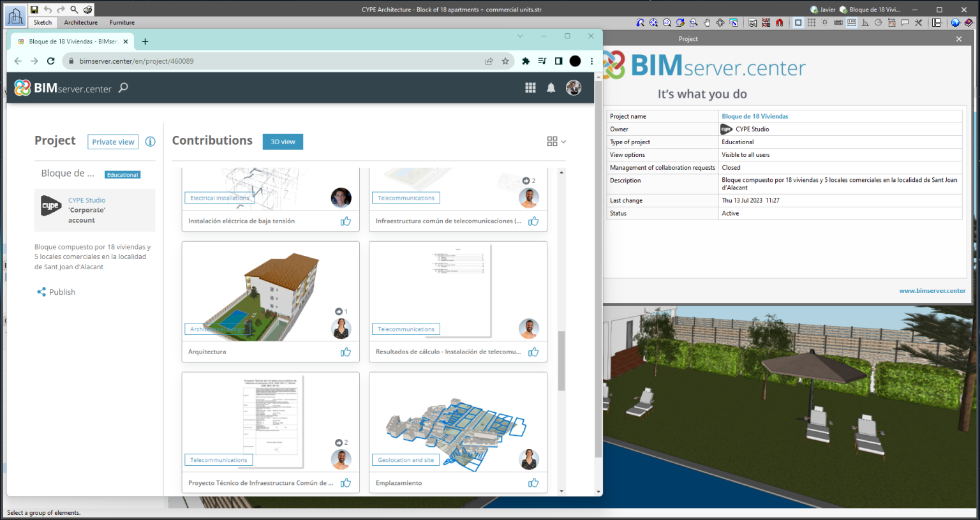The height and width of the screenshot is (520, 980).
Task: Open the purple help book icon
Action: tap(969, 22)
